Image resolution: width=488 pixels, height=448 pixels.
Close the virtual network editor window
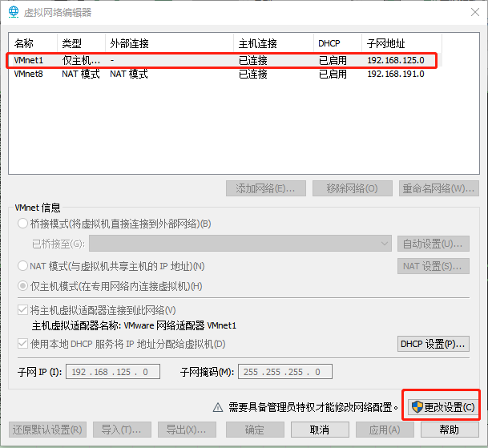(475, 12)
